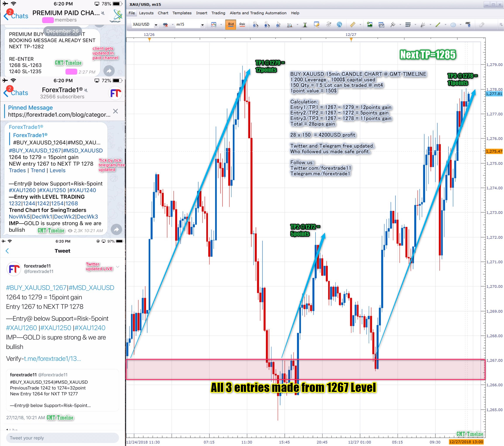The height and width of the screenshot is (446, 504).
Task: Expand the chart type dropdown arrow
Action: point(221,25)
